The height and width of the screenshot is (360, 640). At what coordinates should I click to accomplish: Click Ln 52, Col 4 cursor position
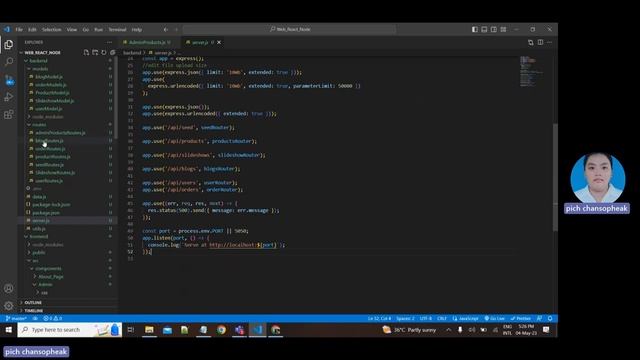pos(379,318)
